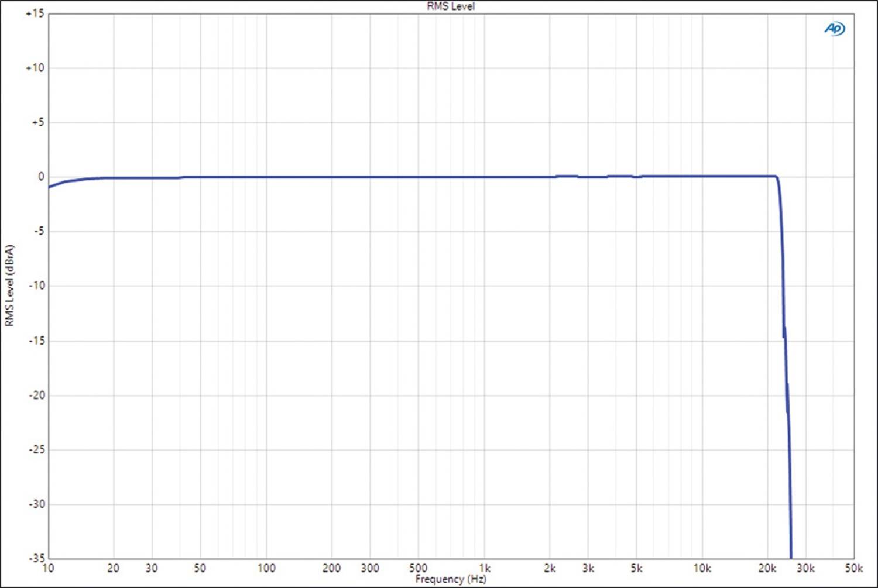Image resolution: width=878 pixels, height=588 pixels.
Task: Click the -5 y-axis label
Action: [39, 231]
